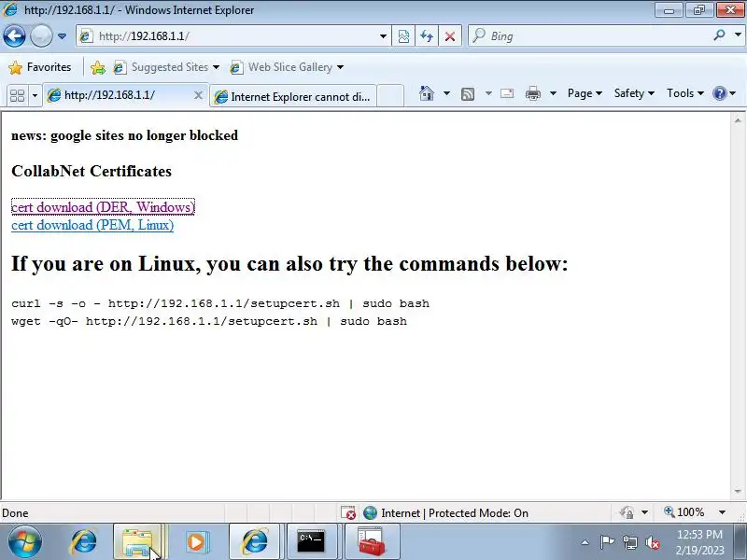747x560 pixels.
Task: Open the Help question mark menu
Action: tap(724, 93)
